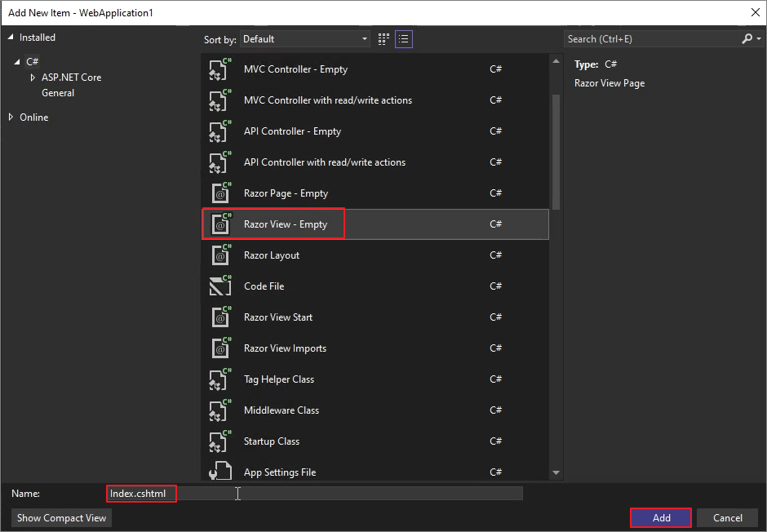Click the Cancel button
Viewport: 767px width, 532px height.
727,518
